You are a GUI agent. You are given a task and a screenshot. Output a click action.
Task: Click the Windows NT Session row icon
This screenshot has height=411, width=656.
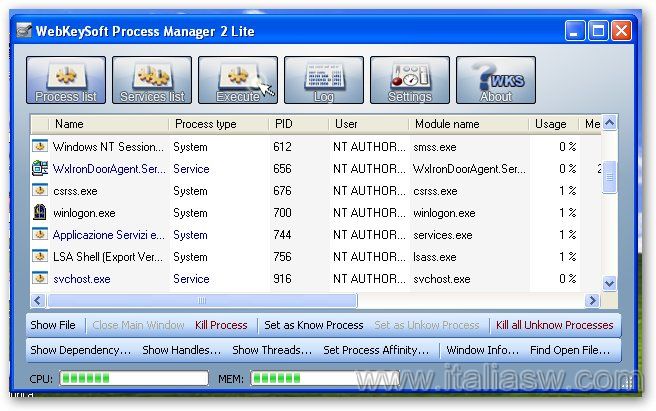[x=40, y=146]
